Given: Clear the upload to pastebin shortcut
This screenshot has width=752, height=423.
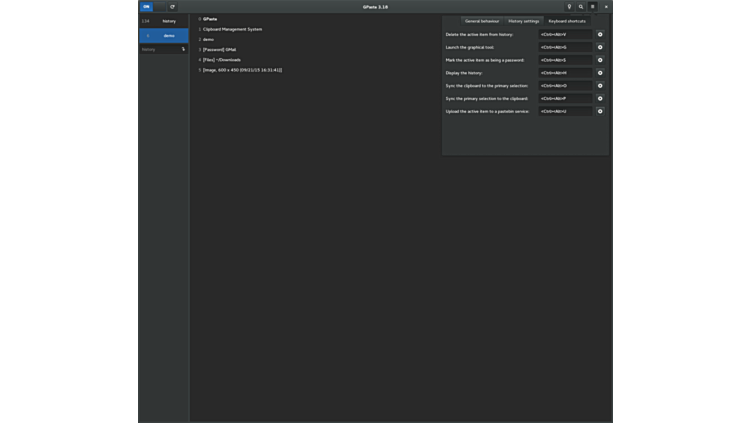Looking at the screenshot, I should pos(600,111).
